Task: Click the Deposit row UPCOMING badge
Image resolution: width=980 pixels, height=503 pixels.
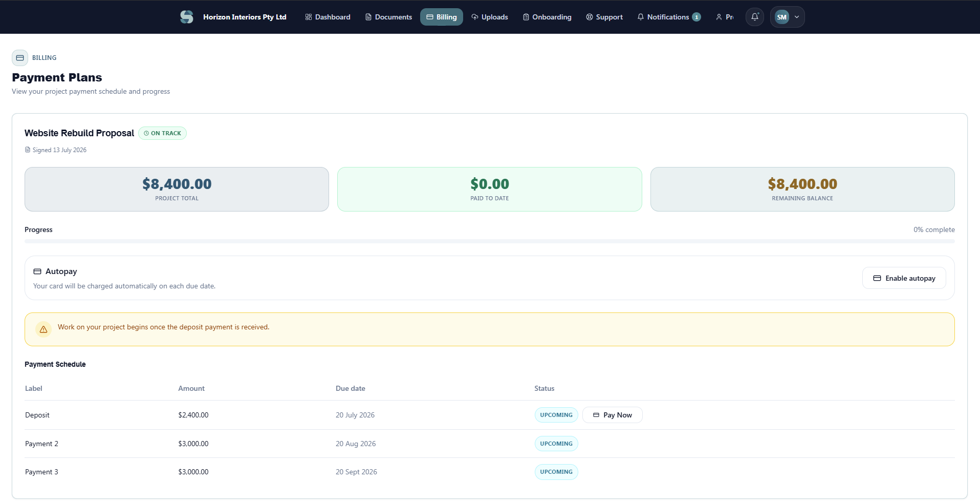Action: coord(556,415)
